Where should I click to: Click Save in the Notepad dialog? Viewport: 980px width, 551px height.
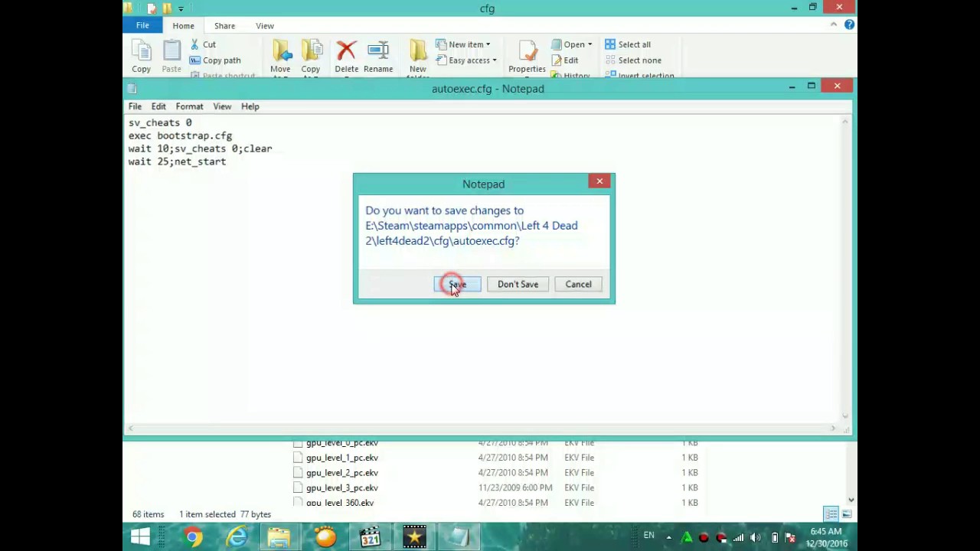457,284
